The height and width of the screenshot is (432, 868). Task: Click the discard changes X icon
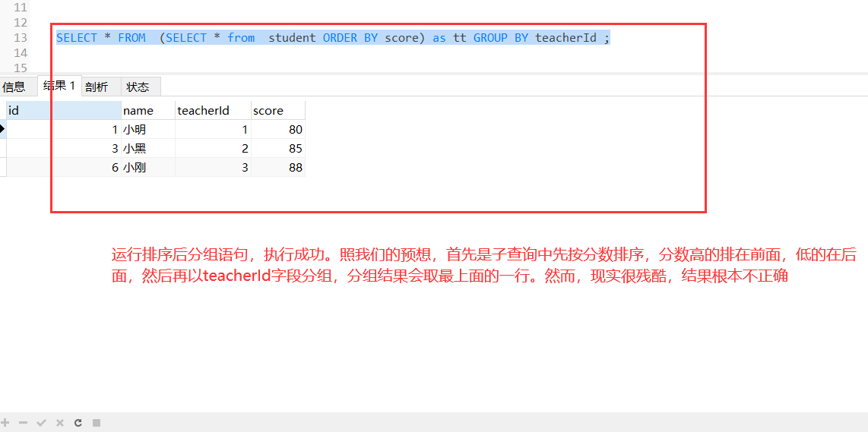click(60, 423)
